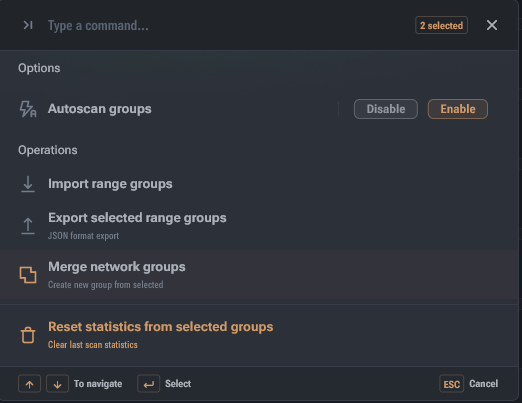The width and height of the screenshot is (522, 403).
Task: Focus the Type a command field
Action: pyautogui.click(x=227, y=25)
